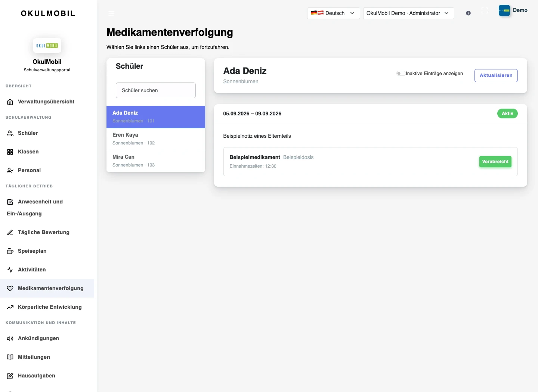Screen dimensions: 538x392
Task: Navigate to Körperliche Entwicklung
Action: [x=47, y=307]
